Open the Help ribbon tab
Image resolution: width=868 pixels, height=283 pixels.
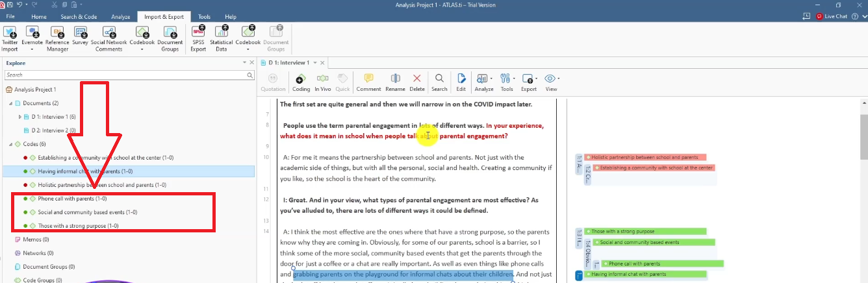[x=230, y=16]
